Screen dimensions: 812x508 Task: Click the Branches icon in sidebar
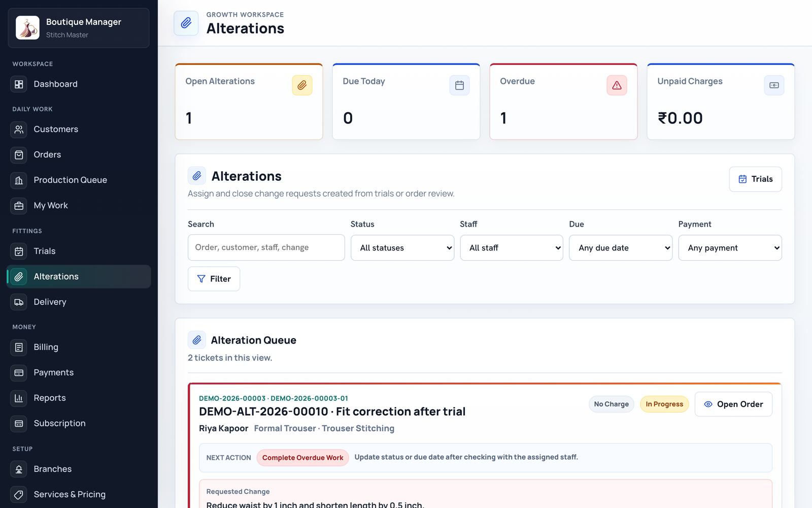point(19,469)
